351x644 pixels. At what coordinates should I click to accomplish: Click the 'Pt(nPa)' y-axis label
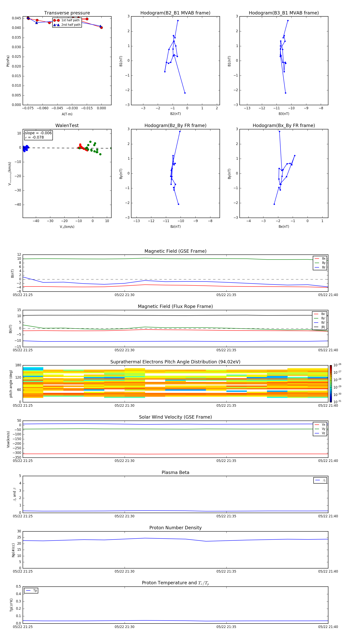pyautogui.click(x=8, y=61)
